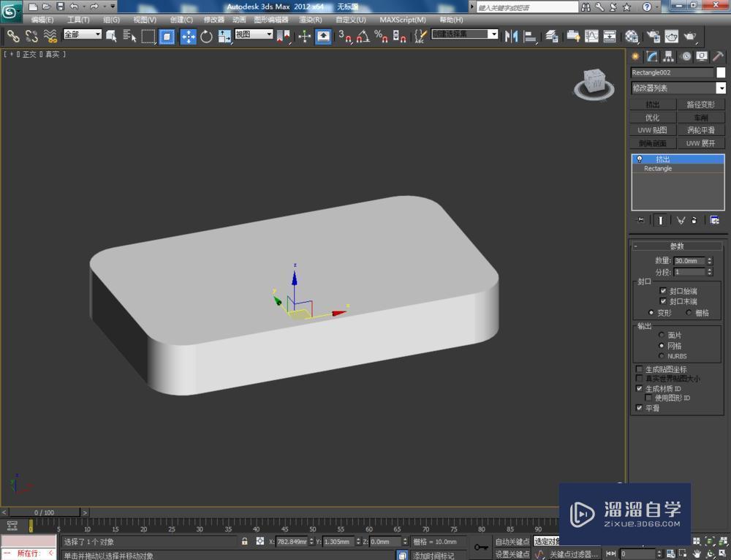Image resolution: width=731 pixels, height=560 pixels.
Task: Click the object color swatch beside Rectangle002
Action: (722, 72)
